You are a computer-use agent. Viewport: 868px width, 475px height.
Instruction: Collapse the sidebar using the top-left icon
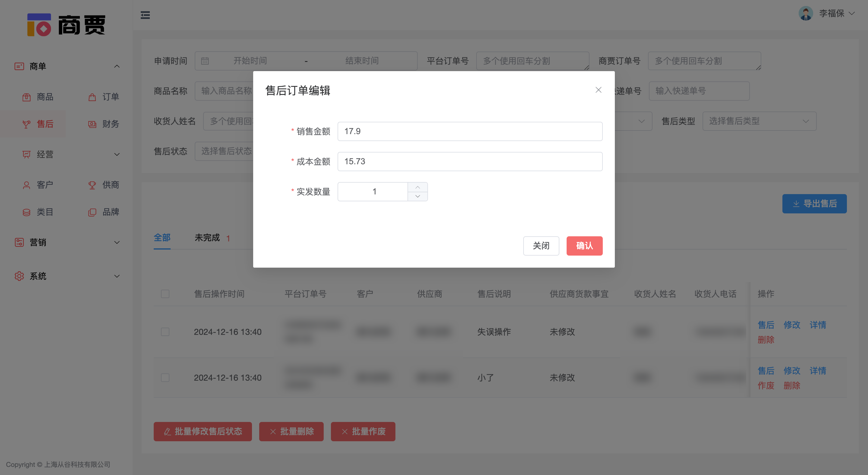tap(145, 15)
